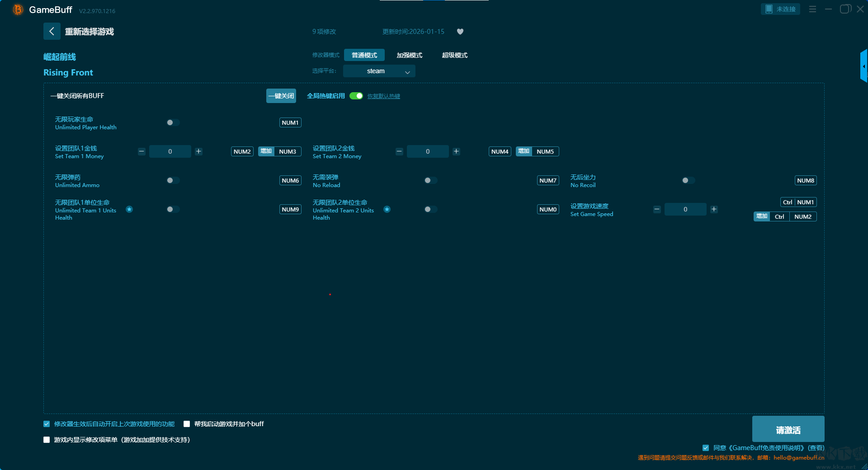The width and height of the screenshot is (868, 470).
Task: Click the Set Team 2 Money value field
Action: pyautogui.click(x=428, y=151)
